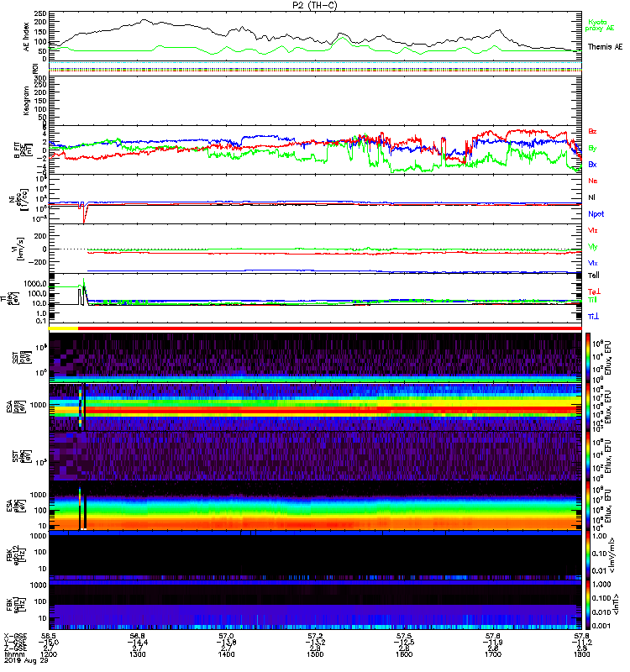Click the date label "2019 Aug 29"
630x672 pixels.
pyautogui.click(x=26, y=660)
